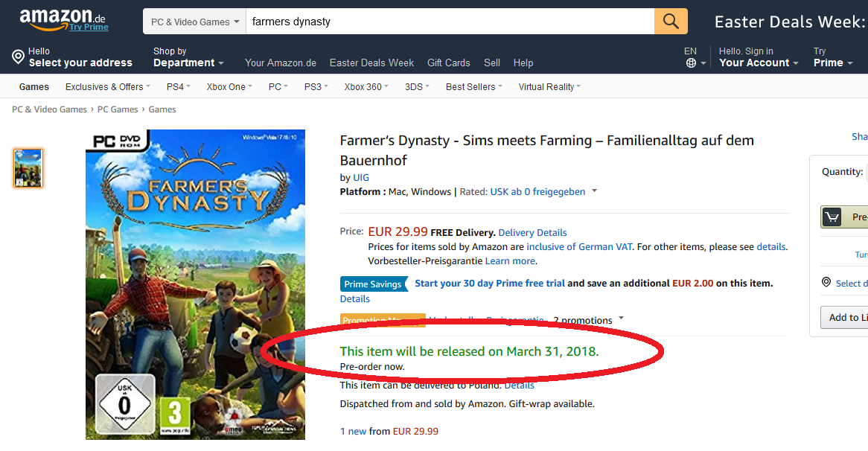Click into the search field containing farmers dynasty

coord(450,22)
